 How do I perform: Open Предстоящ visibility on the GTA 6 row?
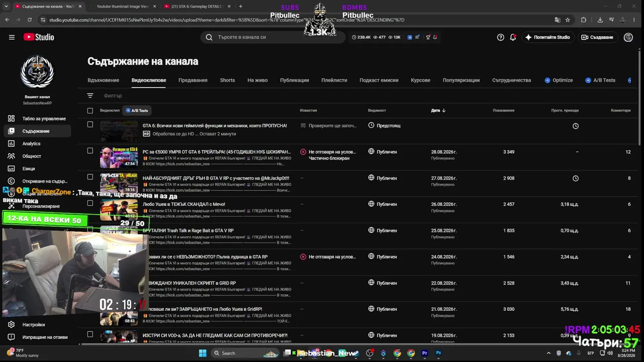[384, 126]
